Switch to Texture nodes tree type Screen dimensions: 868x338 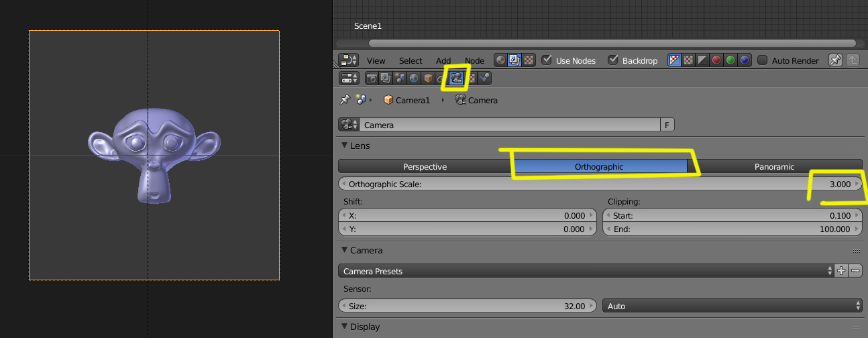(529, 60)
